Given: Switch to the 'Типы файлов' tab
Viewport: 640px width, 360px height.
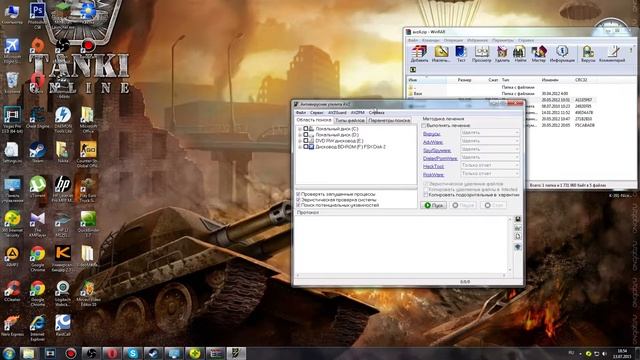Looking at the screenshot, I should pyautogui.click(x=349, y=120).
